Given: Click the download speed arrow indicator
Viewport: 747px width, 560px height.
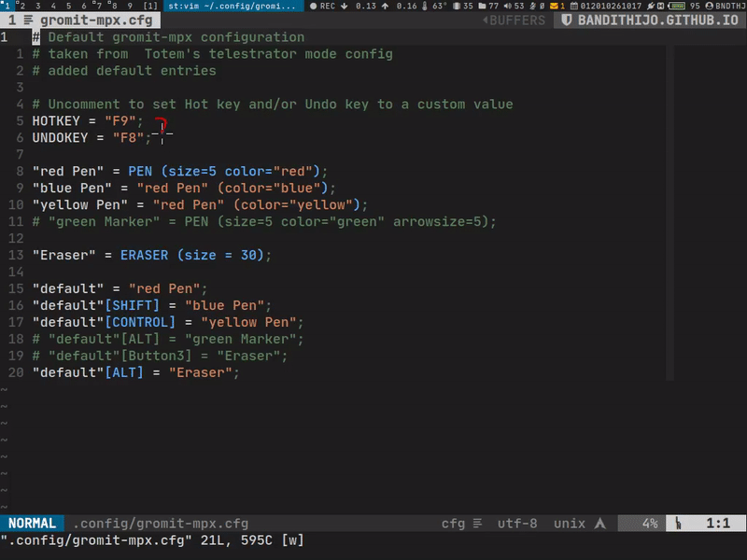Looking at the screenshot, I should pos(345,6).
